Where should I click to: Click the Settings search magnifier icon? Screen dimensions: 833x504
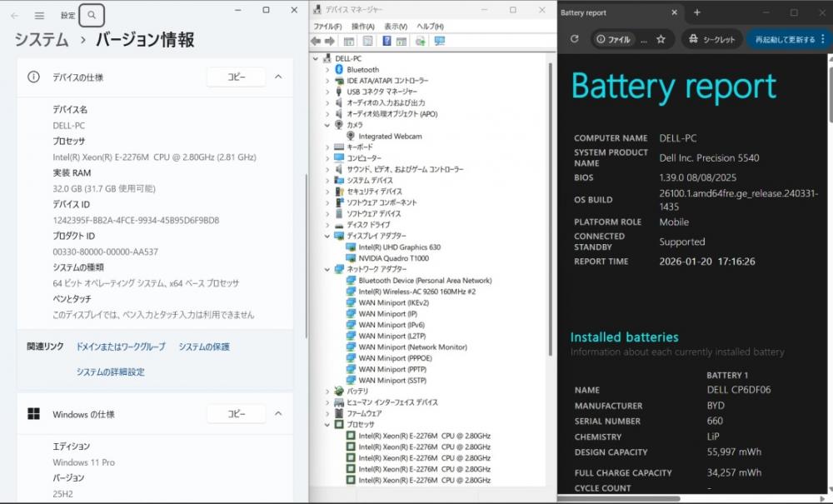tap(92, 15)
